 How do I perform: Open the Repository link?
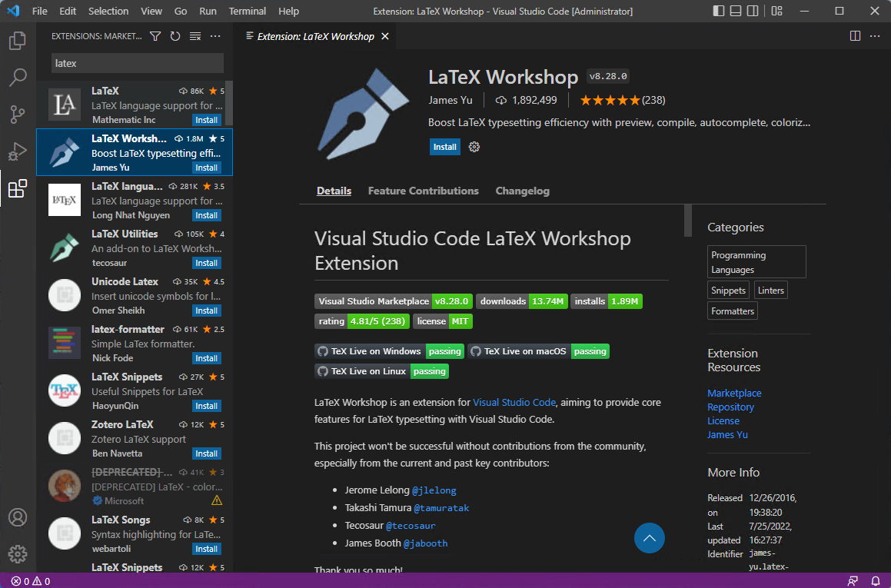(x=730, y=407)
